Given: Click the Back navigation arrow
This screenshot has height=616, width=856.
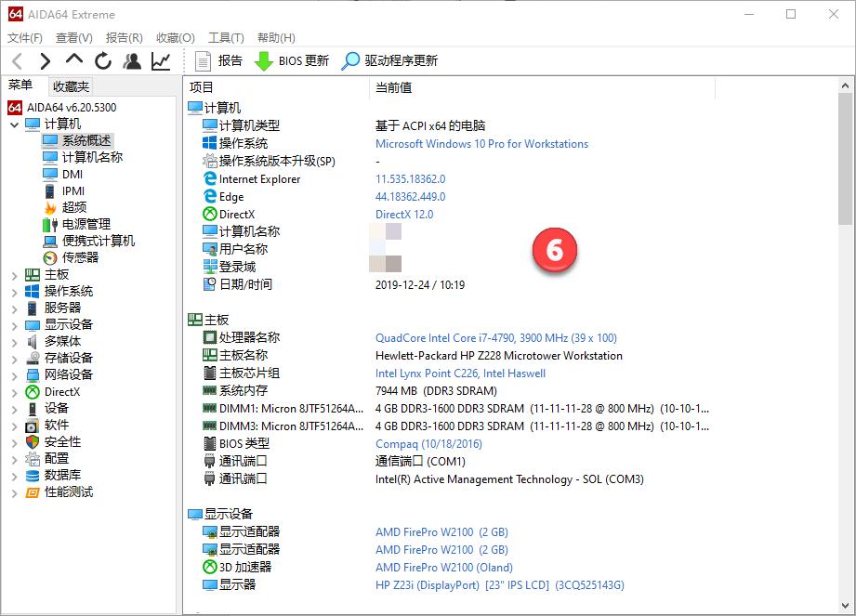Looking at the screenshot, I should coord(18,61).
